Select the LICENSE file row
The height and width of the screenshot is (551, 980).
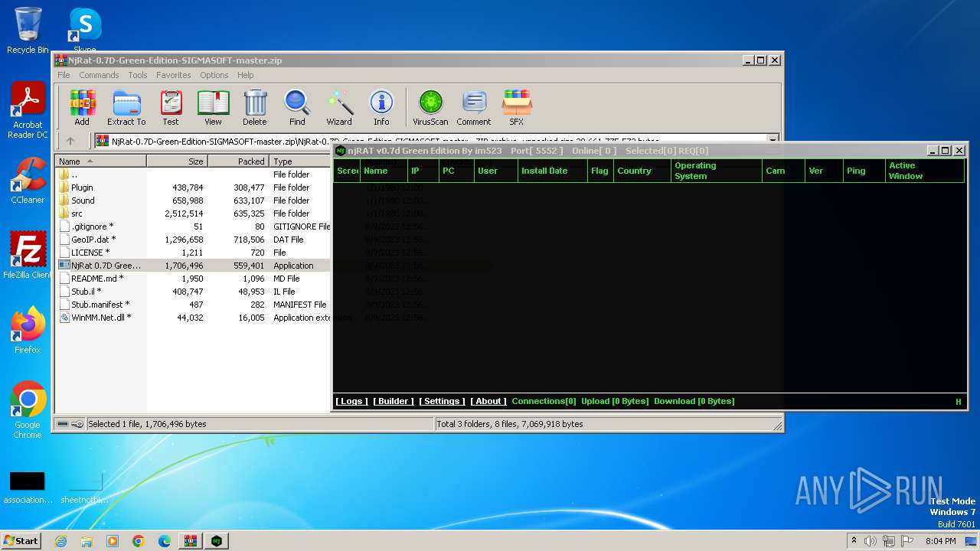point(192,253)
